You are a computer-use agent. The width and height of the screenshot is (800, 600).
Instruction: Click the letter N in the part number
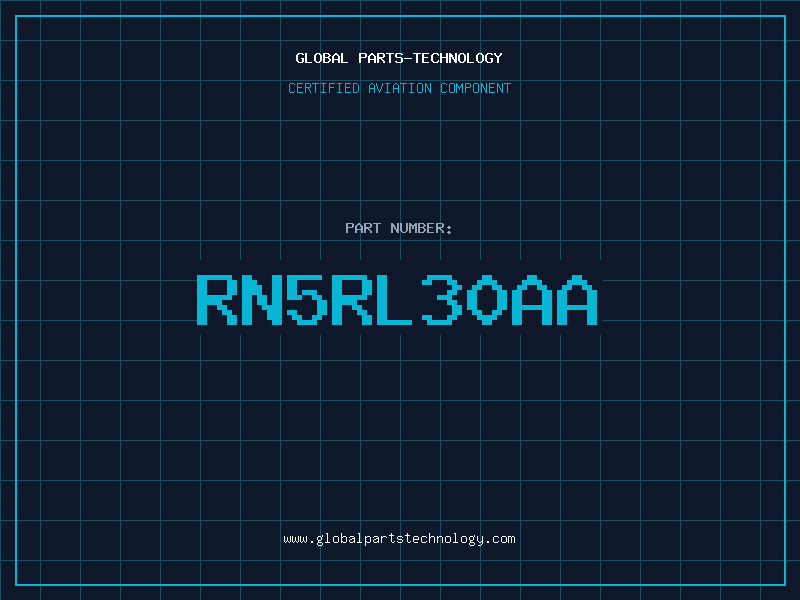pos(263,299)
